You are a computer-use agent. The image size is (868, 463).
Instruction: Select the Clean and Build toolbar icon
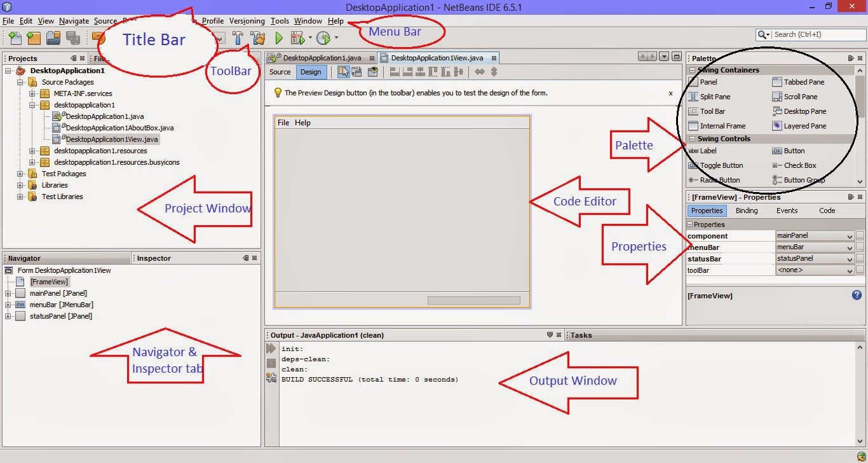tap(257, 38)
